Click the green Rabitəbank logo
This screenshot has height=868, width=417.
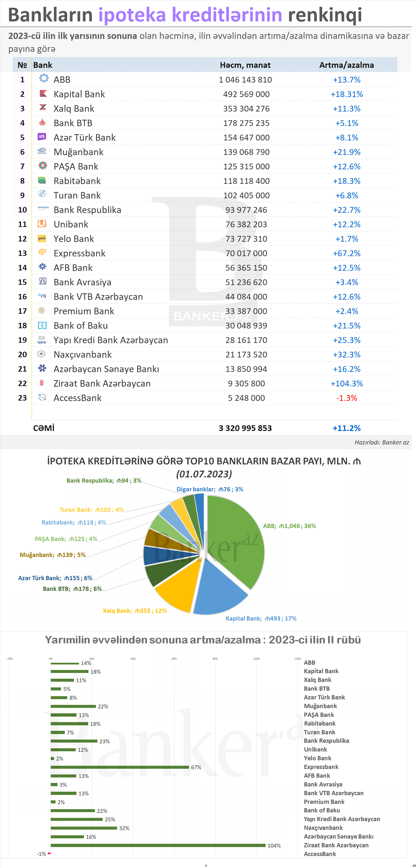42,180
